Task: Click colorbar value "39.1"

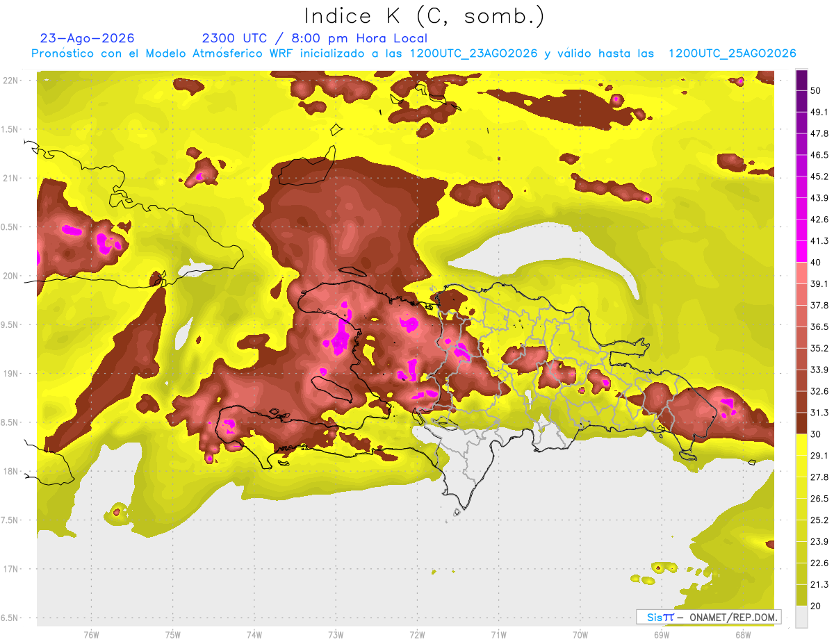Action: (819, 283)
